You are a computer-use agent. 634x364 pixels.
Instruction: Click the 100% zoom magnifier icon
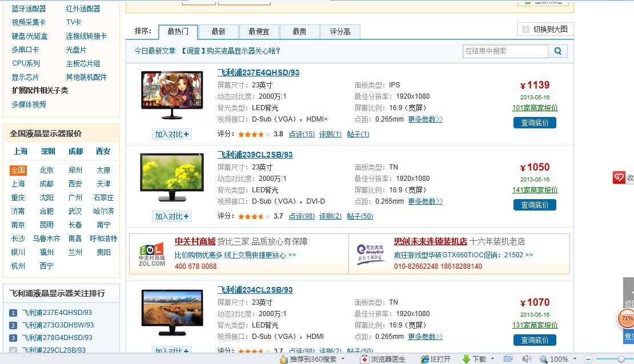(x=544, y=359)
